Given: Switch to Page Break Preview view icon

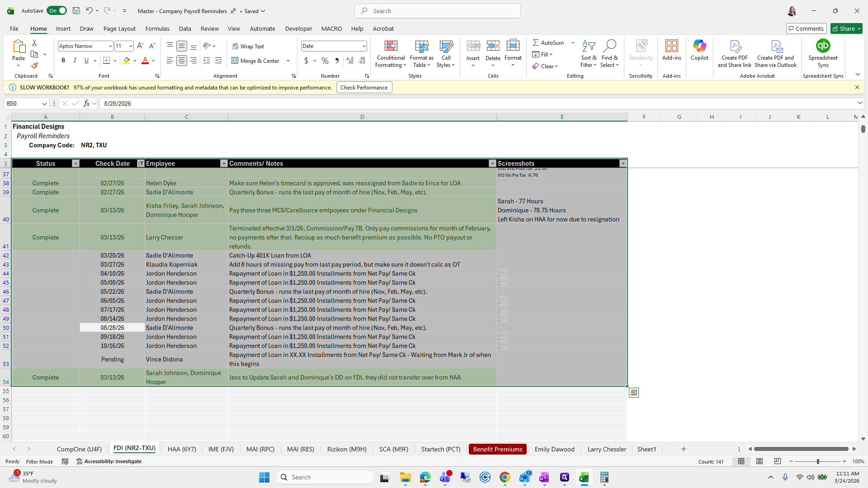Looking at the screenshot, I should click(x=778, y=461).
